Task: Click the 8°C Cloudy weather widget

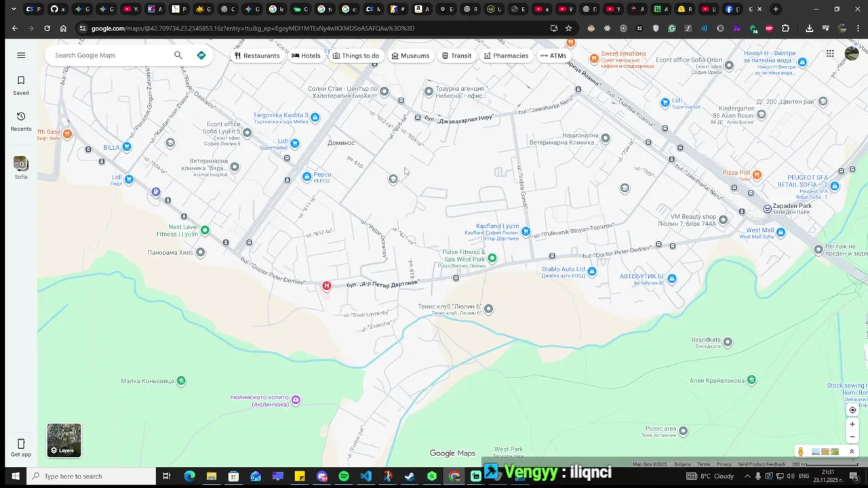Action: (711, 476)
